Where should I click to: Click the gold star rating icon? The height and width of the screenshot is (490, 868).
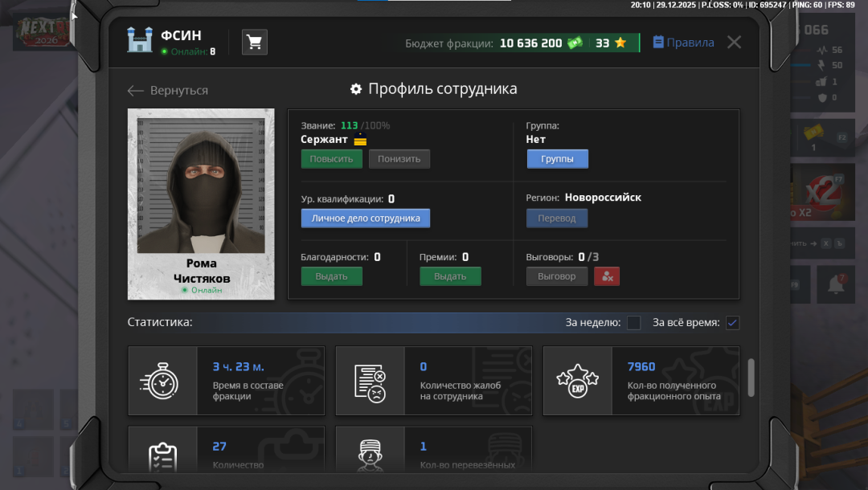[x=620, y=43]
